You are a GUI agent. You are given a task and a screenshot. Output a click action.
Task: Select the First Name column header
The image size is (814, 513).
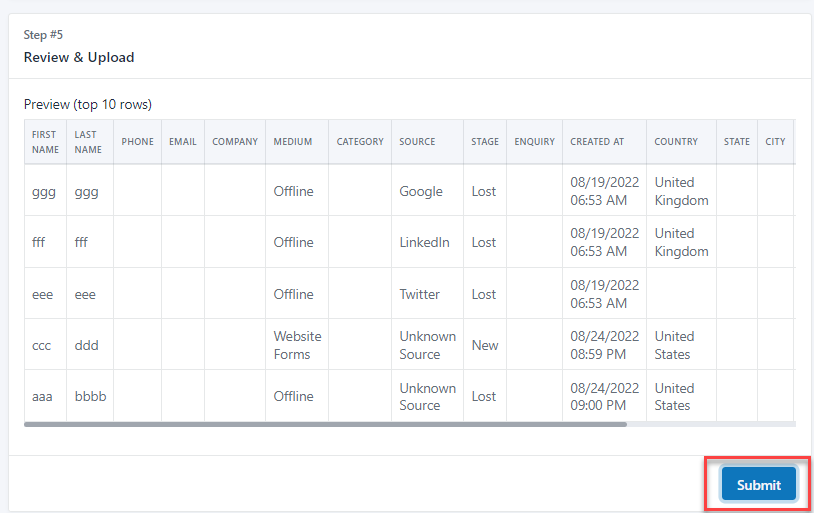(x=45, y=142)
